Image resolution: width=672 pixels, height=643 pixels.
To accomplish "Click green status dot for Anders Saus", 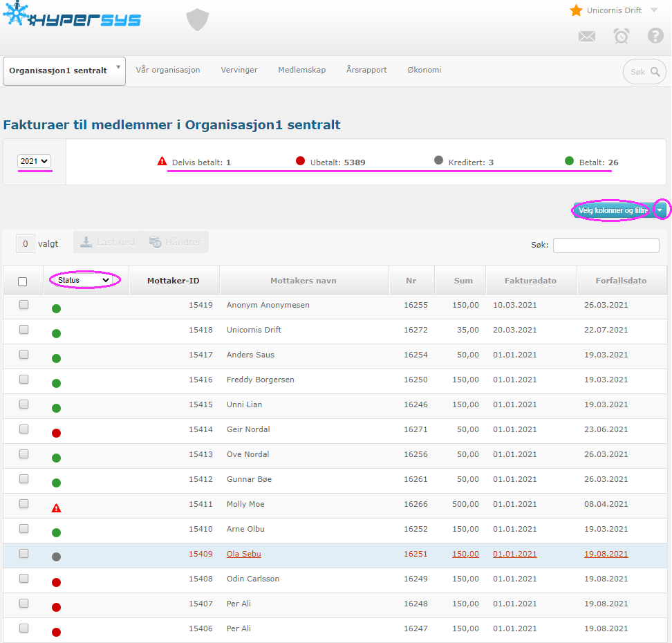I will click(56, 358).
